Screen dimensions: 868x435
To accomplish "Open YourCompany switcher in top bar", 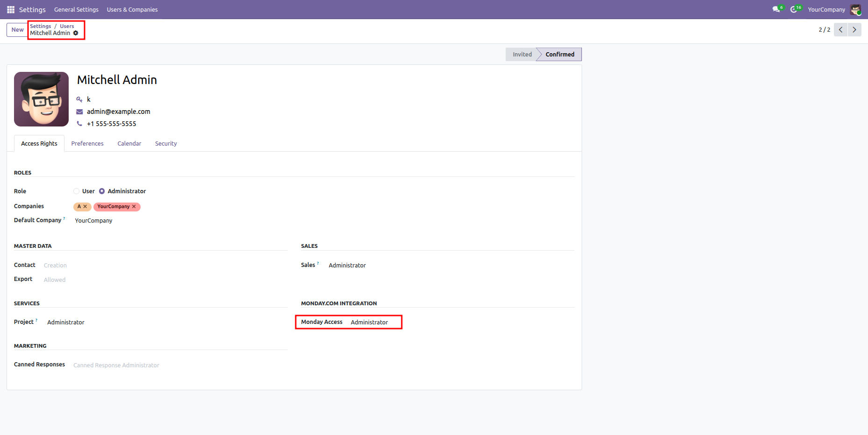I will point(826,9).
